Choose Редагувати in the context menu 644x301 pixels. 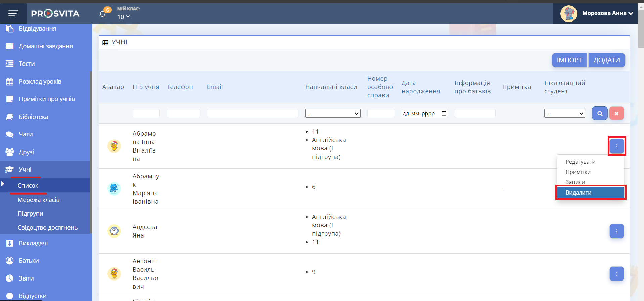pyautogui.click(x=581, y=162)
